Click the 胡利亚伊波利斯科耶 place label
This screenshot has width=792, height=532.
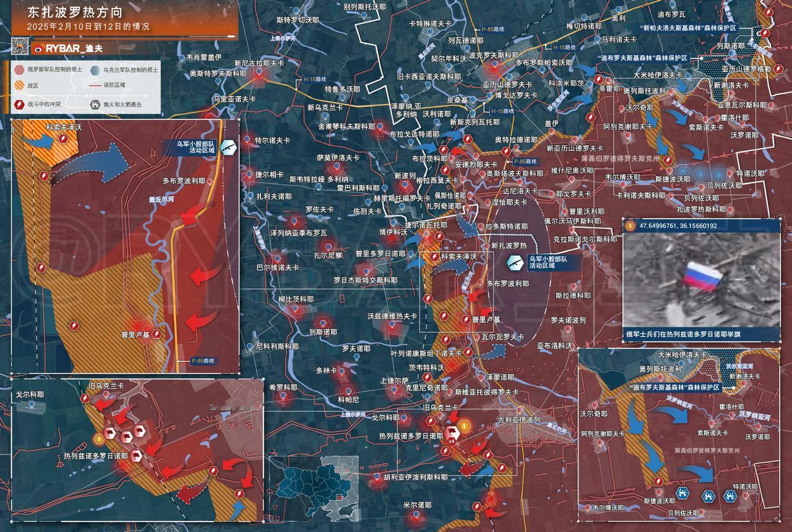(x=415, y=477)
